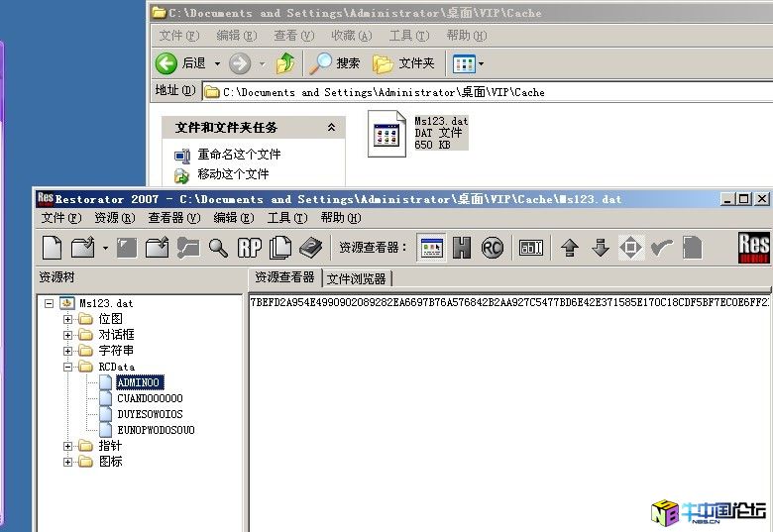Click the Forward arrow icon in Explorer
Viewport: 773px width, 532px height.
(240, 63)
